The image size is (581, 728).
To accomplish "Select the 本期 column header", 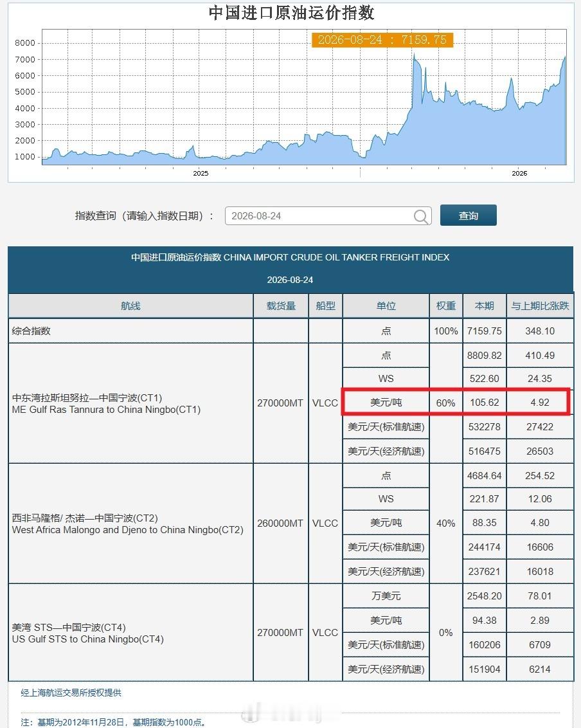I will (x=485, y=306).
